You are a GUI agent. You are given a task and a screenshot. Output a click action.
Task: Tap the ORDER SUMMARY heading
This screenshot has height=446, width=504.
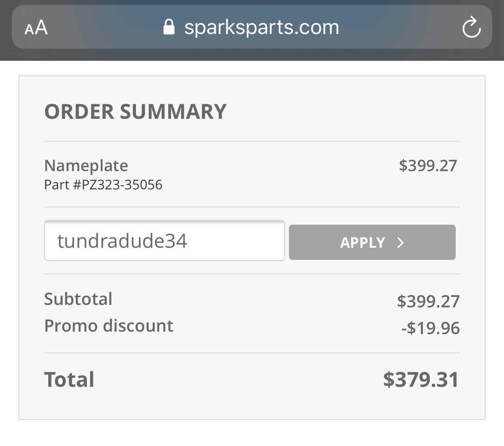pos(136,111)
